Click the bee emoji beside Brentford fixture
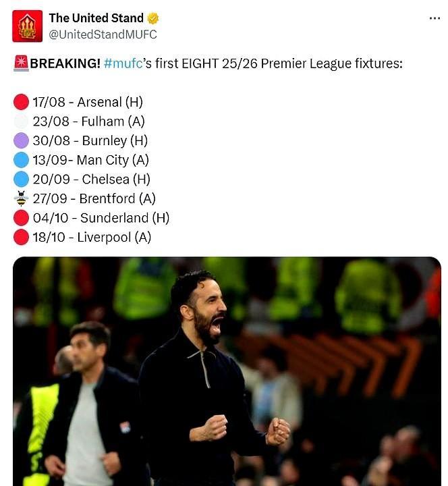This screenshot has width=448, height=486. point(21,198)
